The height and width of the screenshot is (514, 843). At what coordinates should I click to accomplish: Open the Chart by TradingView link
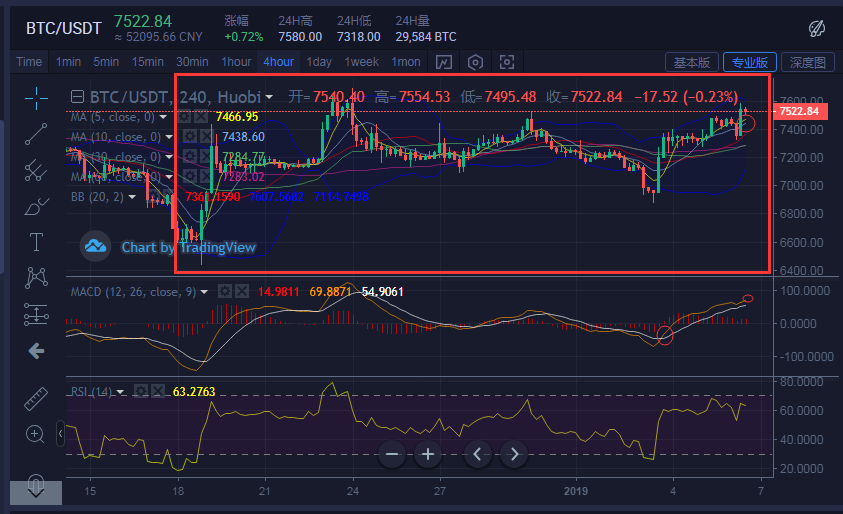(188, 247)
